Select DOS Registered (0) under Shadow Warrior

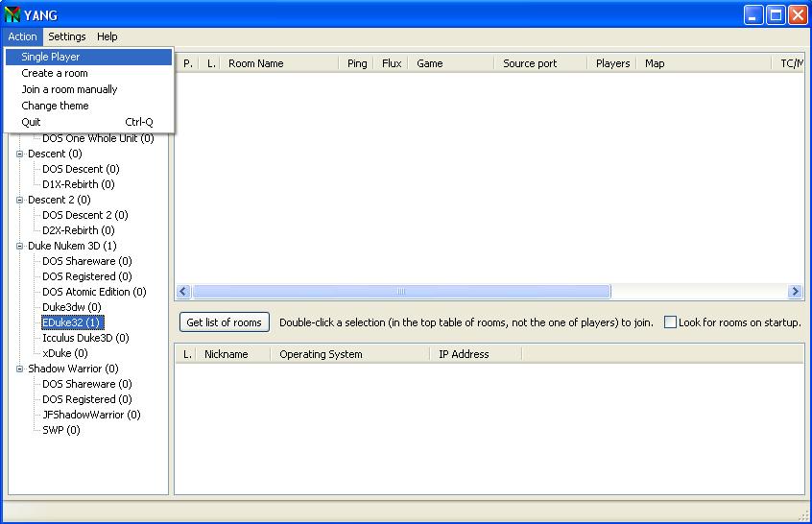click(x=87, y=399)
